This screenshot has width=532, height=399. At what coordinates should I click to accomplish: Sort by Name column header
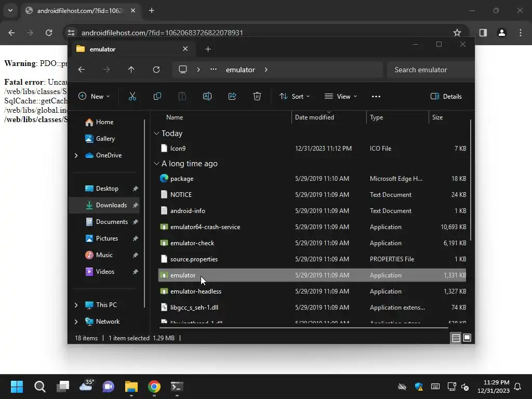[175, 117]
